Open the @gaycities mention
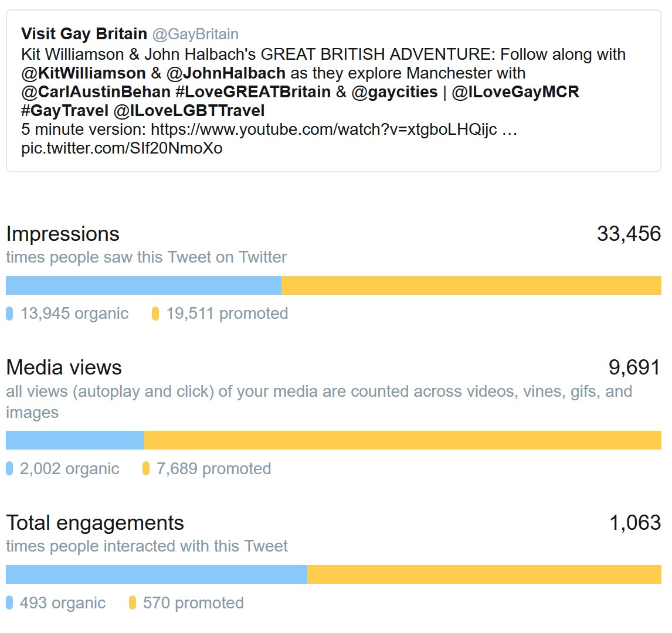672x633 pixels. pos(394,92)
